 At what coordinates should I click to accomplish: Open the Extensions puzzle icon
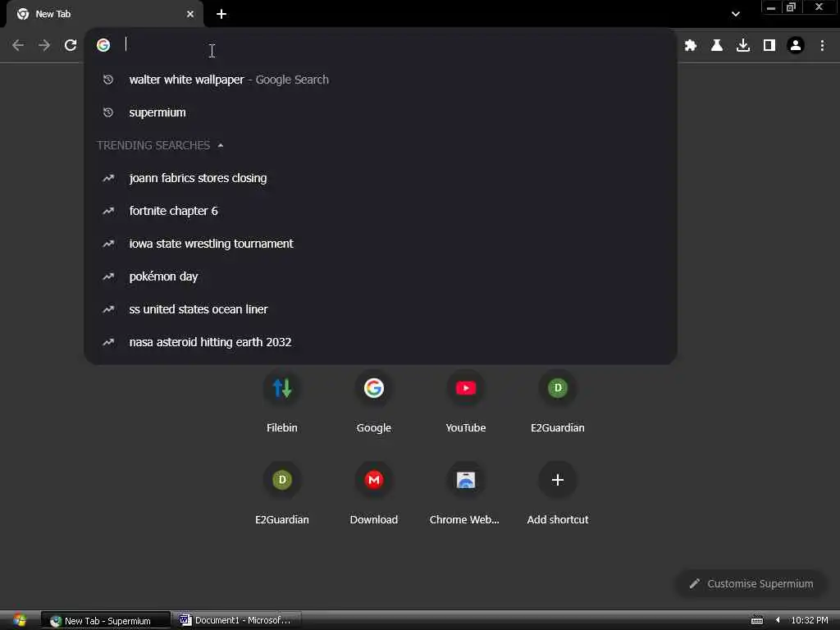(691, 46)
